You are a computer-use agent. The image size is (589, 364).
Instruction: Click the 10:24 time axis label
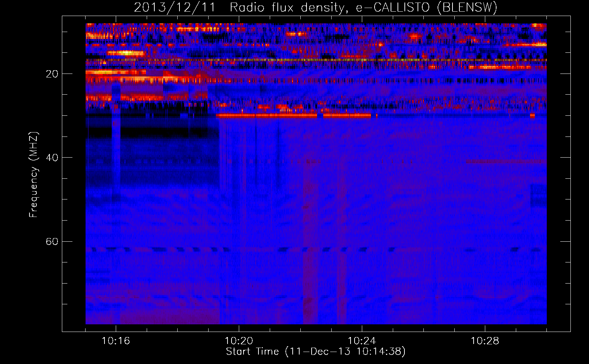tap(362, 341)
